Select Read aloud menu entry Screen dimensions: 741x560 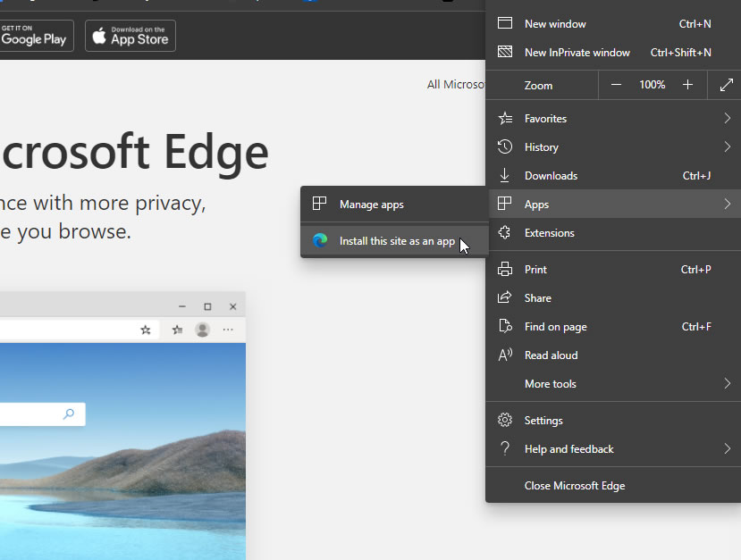(x=613, y=355)
